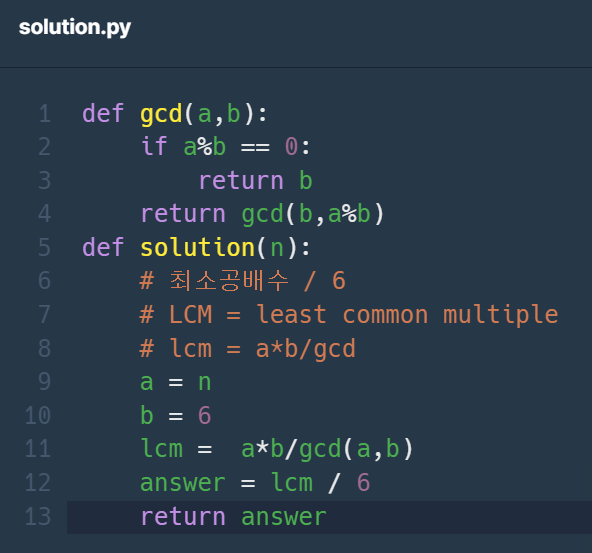Click line number 5 in gutter
The width and height of the screenshot is (592, 553).
pos(45,248)
